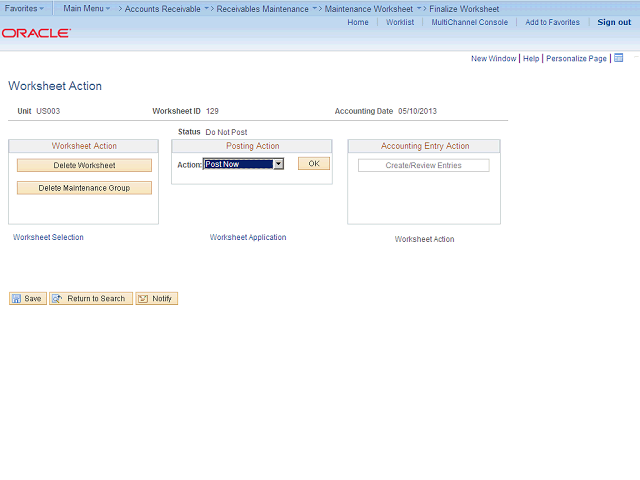Click Create/Review Entries button

click(423, 165)
